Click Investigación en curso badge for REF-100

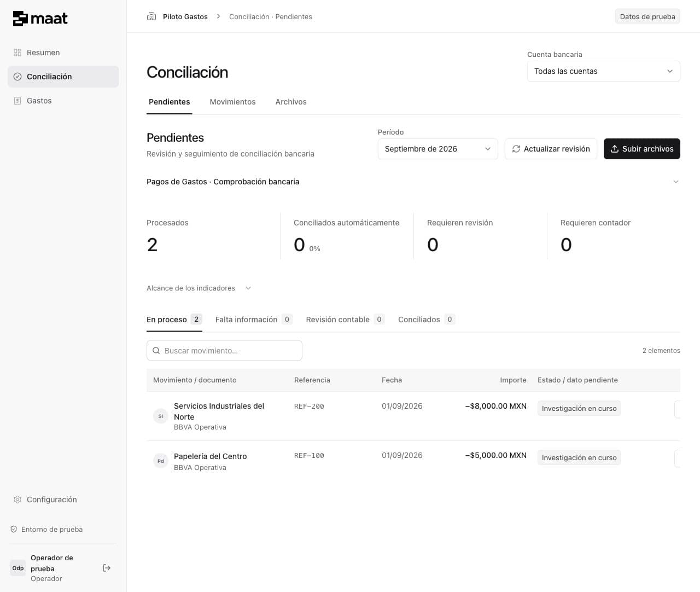click(579, 457)
